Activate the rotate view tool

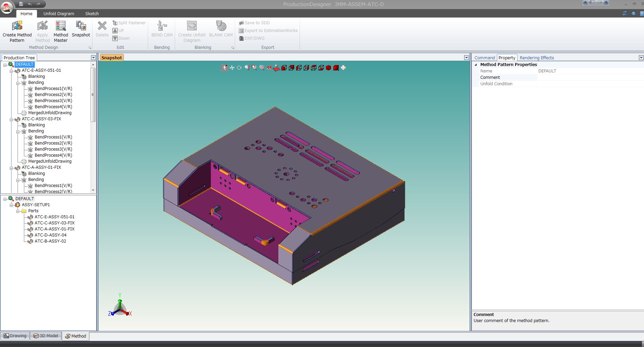point(239,68)
